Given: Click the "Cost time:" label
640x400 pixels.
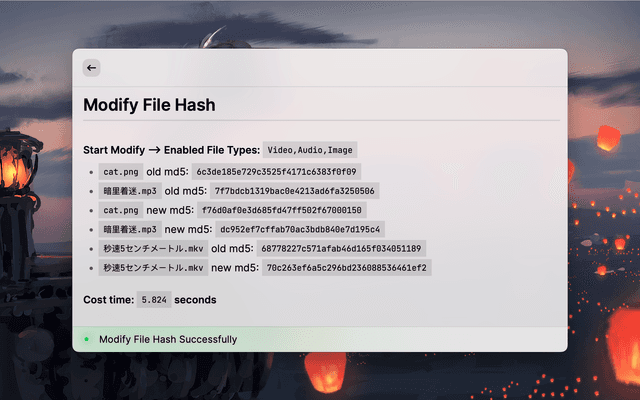Looking at the screenshot, I should point(108,299).
